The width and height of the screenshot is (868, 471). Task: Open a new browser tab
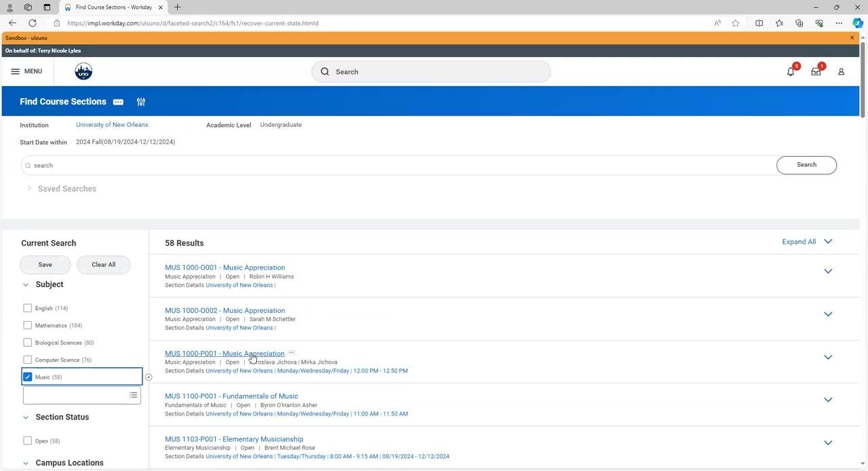click(x=177, y=7)
